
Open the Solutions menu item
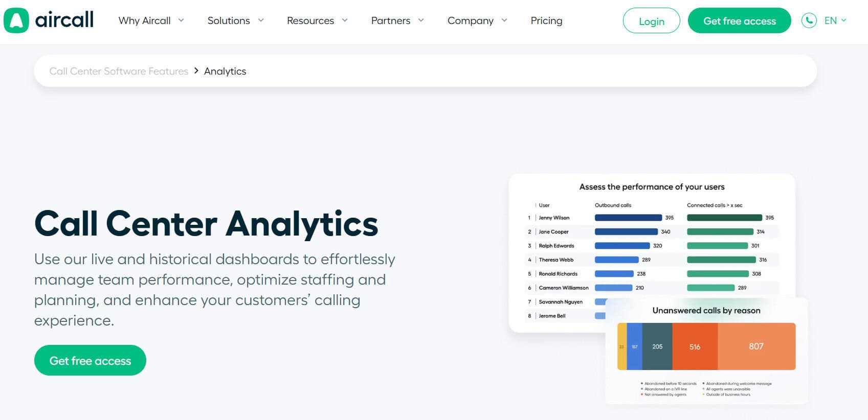tap(229, 20)
